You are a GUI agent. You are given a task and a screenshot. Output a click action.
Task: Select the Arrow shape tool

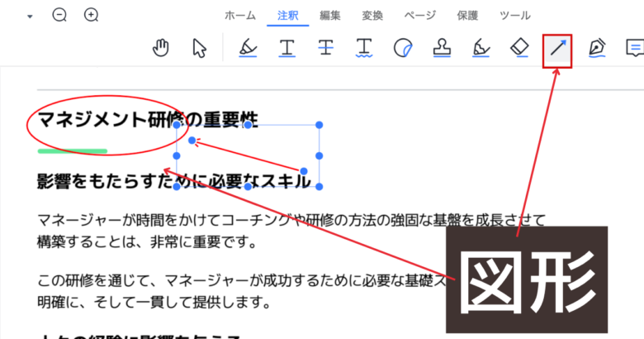pos(557,50)
